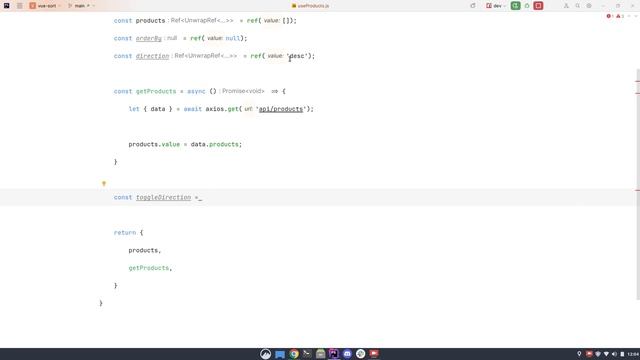
Task: Open IDE settings gear icon
Action: pos(589,6)
